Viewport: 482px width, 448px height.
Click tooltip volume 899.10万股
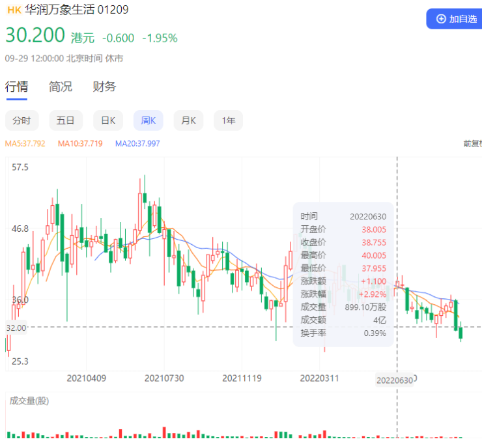click(x=365, y=307)
